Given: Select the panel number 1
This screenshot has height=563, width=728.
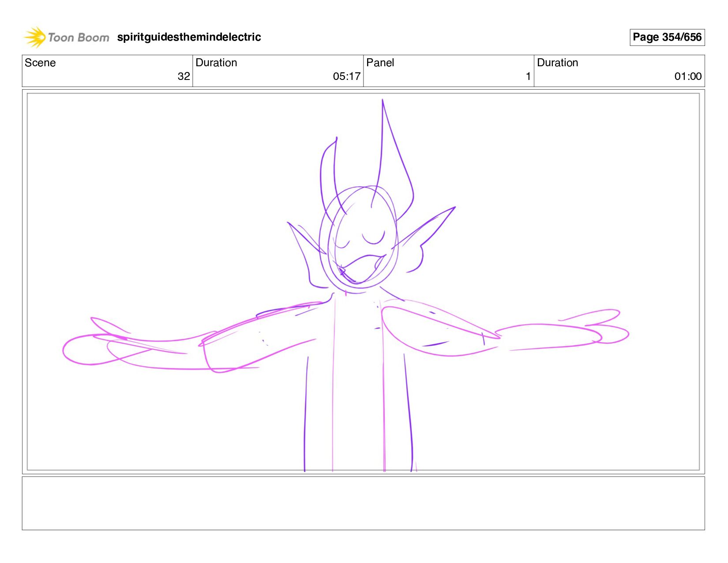Looking at the screenshot, I should (528, 76).
